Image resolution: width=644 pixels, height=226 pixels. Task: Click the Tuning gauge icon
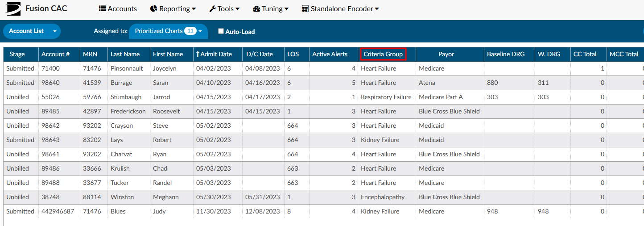point(256,8)
